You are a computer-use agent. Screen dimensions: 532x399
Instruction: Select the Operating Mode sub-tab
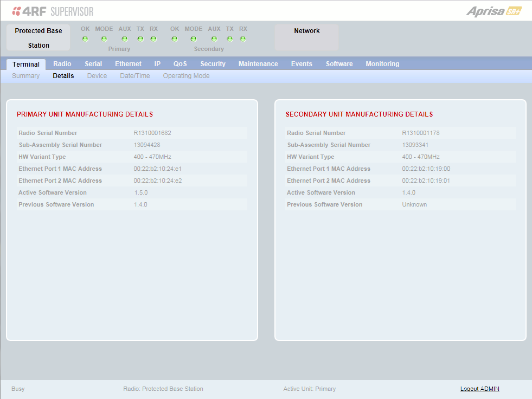click(x=186, y=76)
